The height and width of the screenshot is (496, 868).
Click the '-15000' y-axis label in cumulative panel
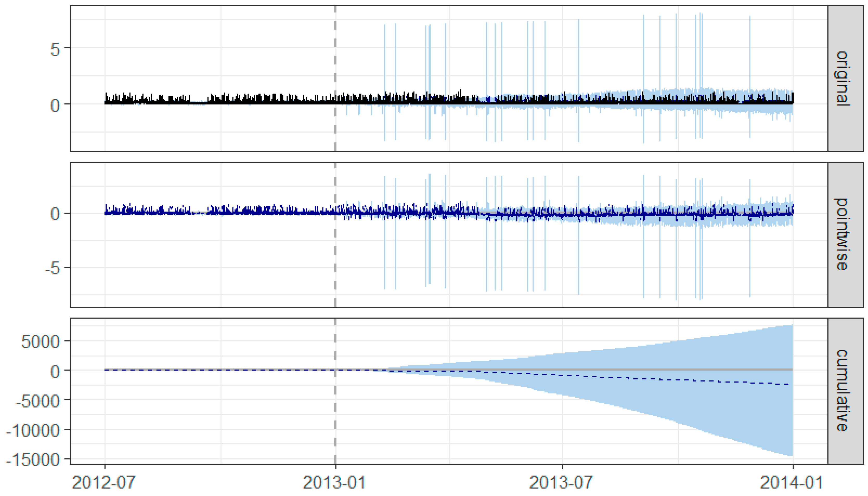33,460
